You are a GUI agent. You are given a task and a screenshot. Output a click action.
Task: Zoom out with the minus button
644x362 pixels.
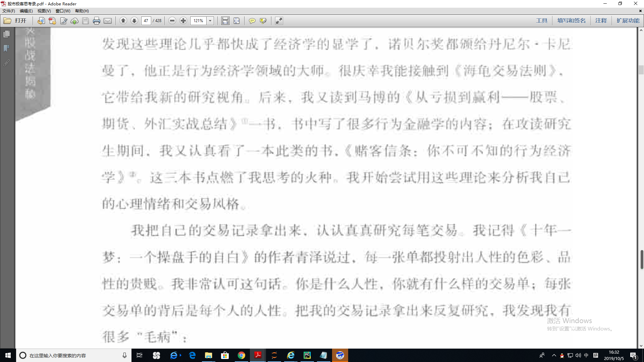pyautogui.click(x=172, y=21)
